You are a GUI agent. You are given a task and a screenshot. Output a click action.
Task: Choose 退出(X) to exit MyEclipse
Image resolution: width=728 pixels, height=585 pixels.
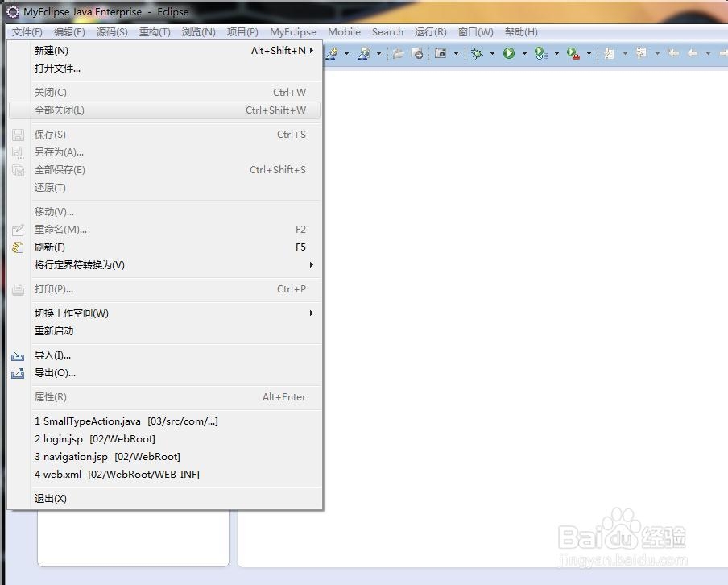tap(165, 499)
